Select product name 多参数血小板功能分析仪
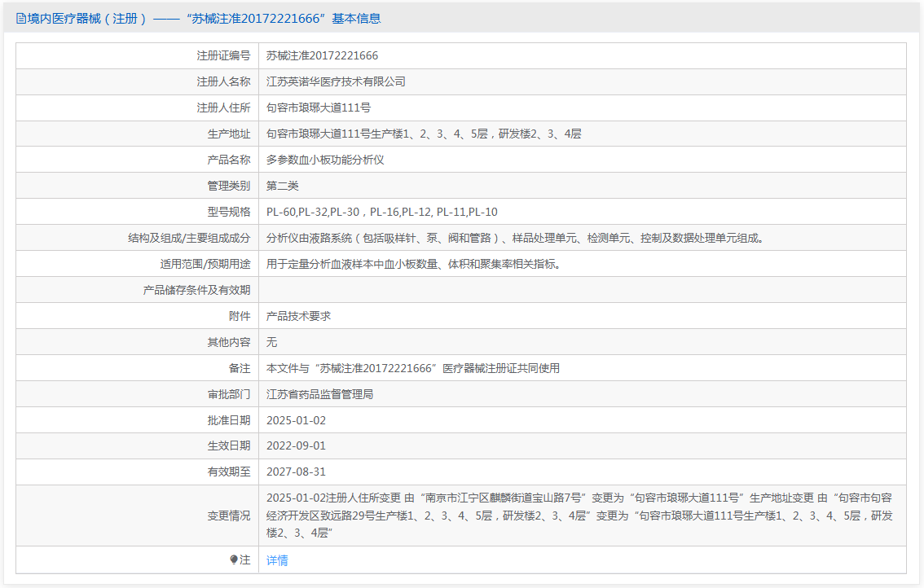The height and width of the screenshot is (588, 924). click(325, 160)
